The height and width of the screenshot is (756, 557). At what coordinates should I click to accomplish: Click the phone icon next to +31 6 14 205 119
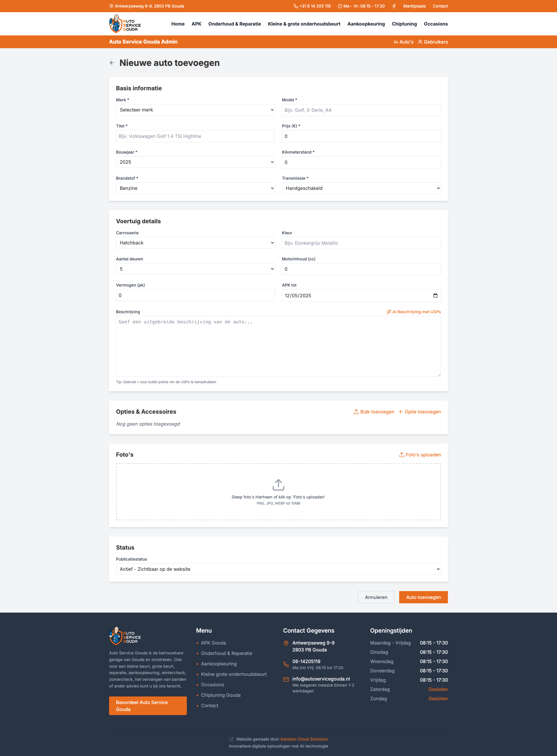[x=295, y=6]
